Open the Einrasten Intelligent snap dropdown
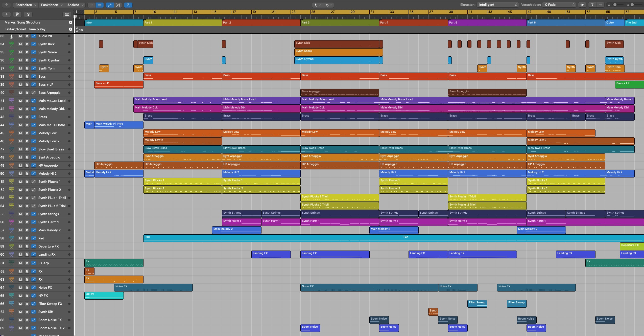644x336 pixels. tap(498, 5)
